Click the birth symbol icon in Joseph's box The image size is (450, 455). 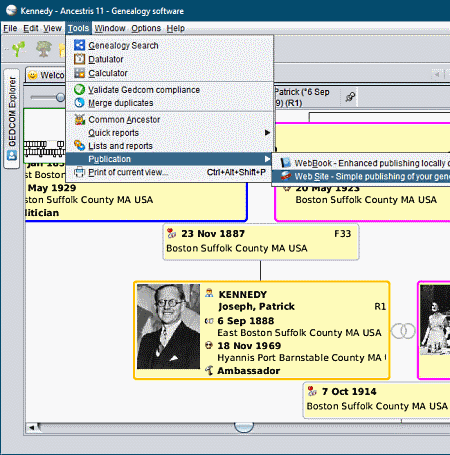(x=209, y=321)
